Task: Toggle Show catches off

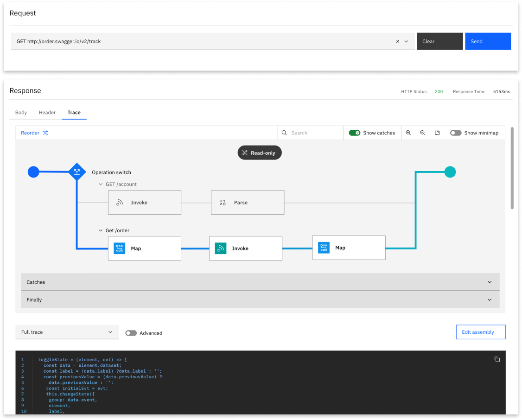Action: coord(354,133)
